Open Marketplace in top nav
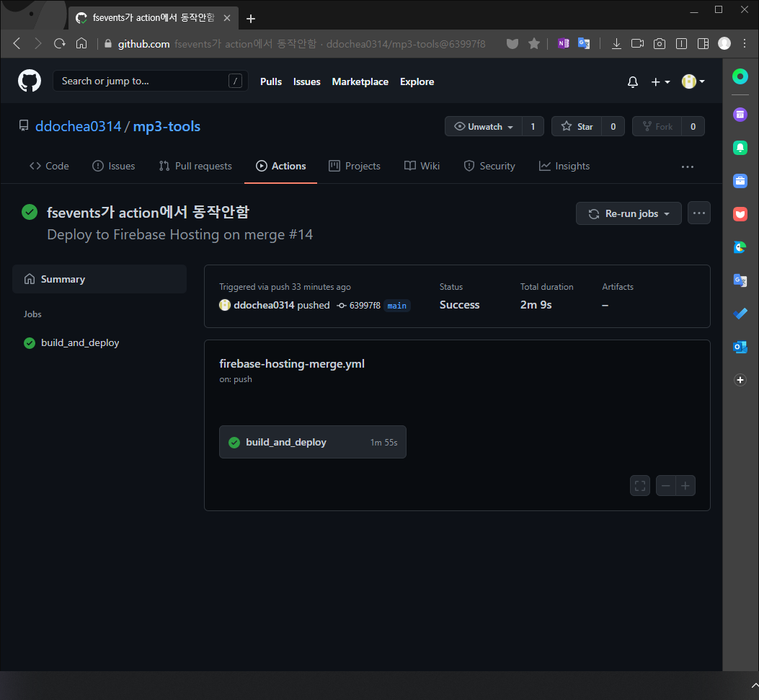 point(360,81)
